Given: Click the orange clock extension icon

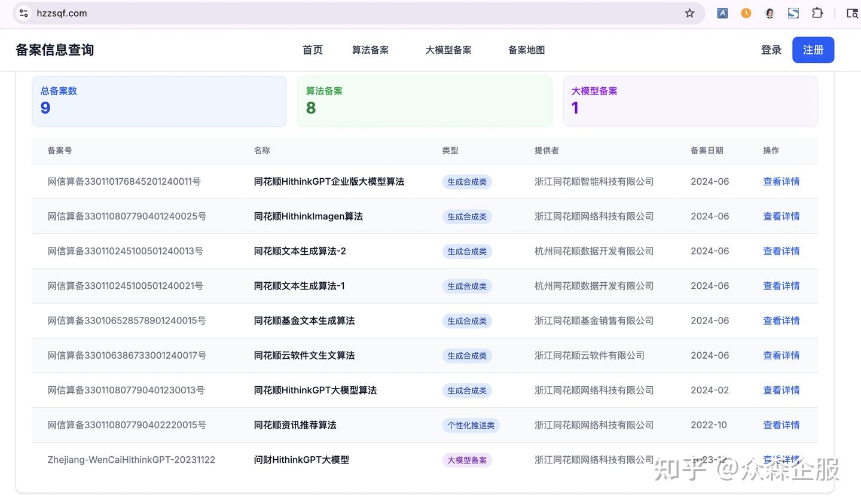Looking at the screenshot, I should (746, 13).
